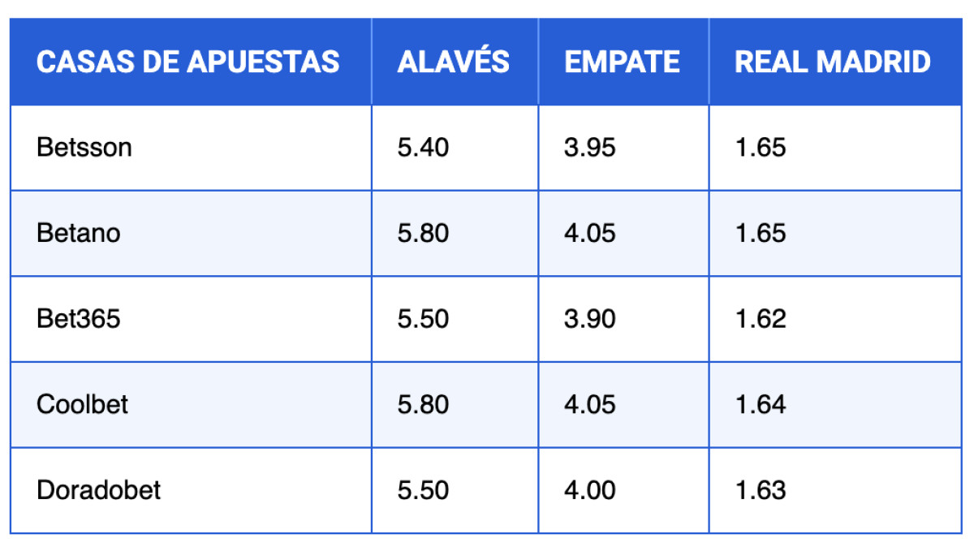
Task: Click the REAL MADRID column header
Action: point(832,62)
